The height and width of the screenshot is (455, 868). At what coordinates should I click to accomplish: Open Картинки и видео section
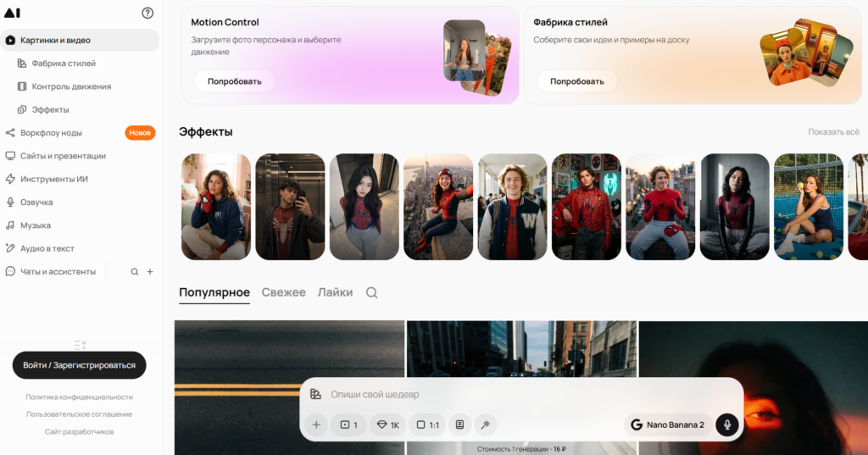pyautogui.click(x=80, y=41)
